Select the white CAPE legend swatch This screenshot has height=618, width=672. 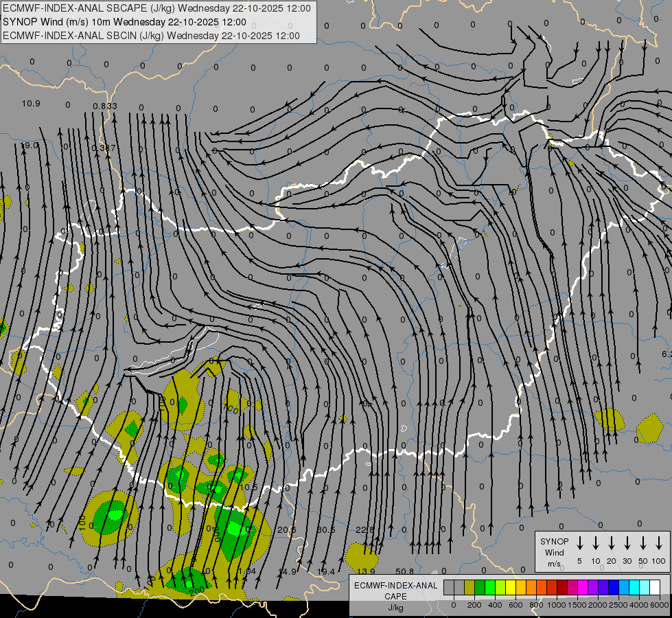pos(654,587)
